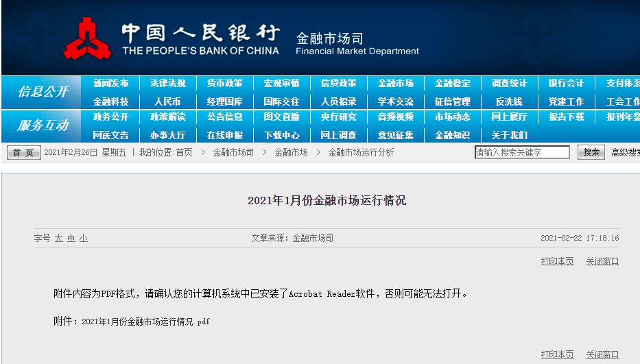This screenshot has height=364, width=640.
Task: Follow the 首页 breadcrumb after 我的位置
Action: [x=184, y=153]
